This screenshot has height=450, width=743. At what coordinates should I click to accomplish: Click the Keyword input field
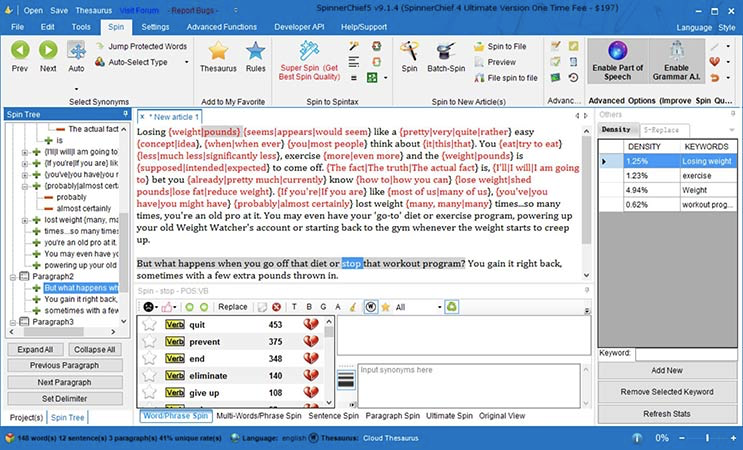tap(686, 354)
